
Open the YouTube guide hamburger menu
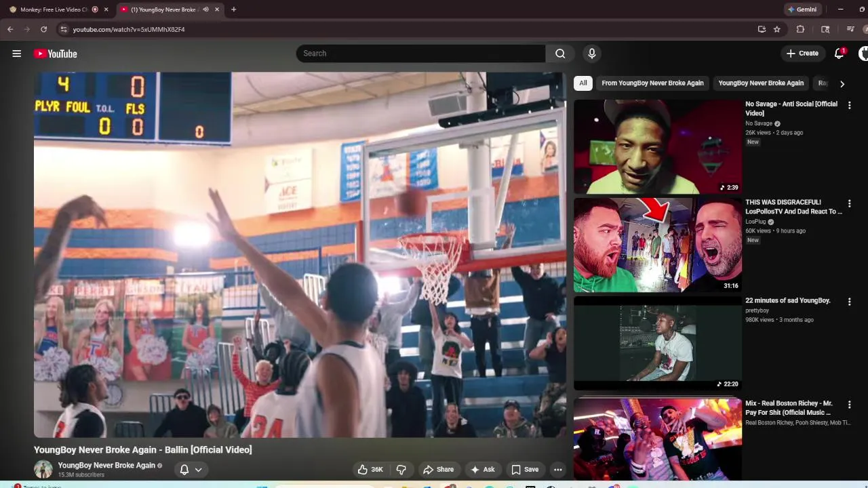pos(16,54)
